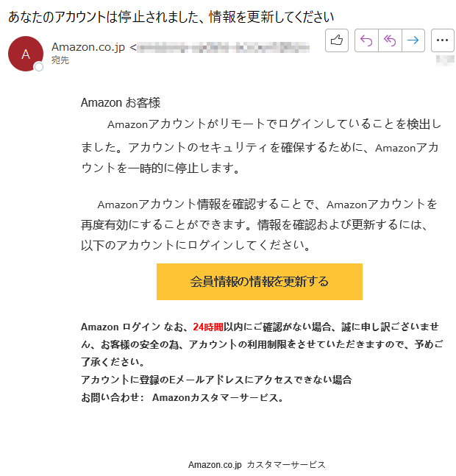Click the Reply All double-arrow icon

coord(390,40)
